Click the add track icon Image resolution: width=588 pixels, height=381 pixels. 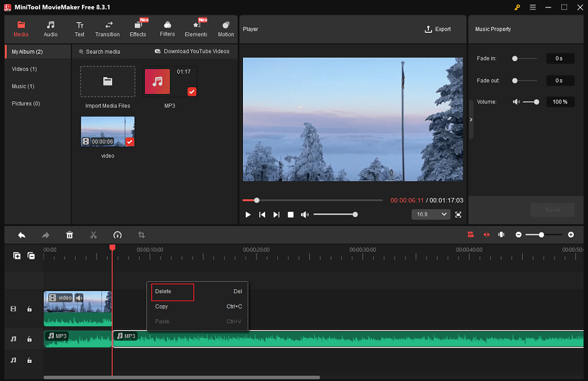coord(17,256)
